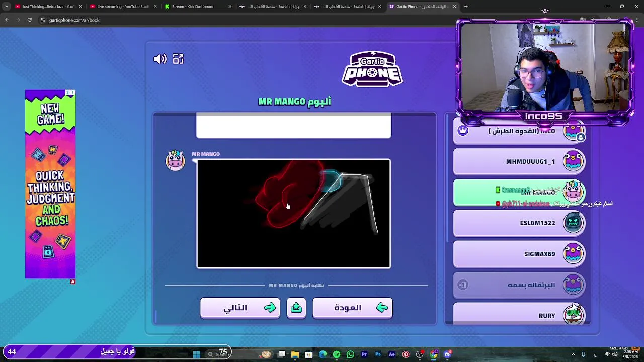
Task: Open the volume control in the system tray
Action: [x=614, y=354]
